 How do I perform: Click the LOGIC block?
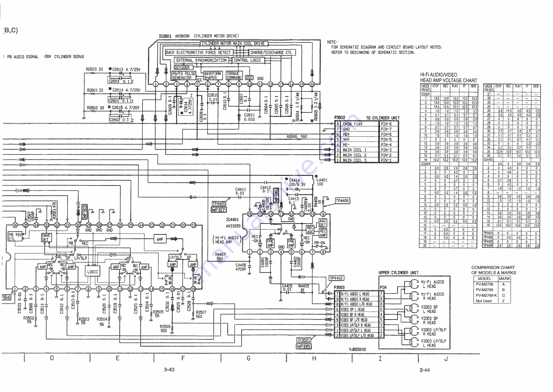92,272
